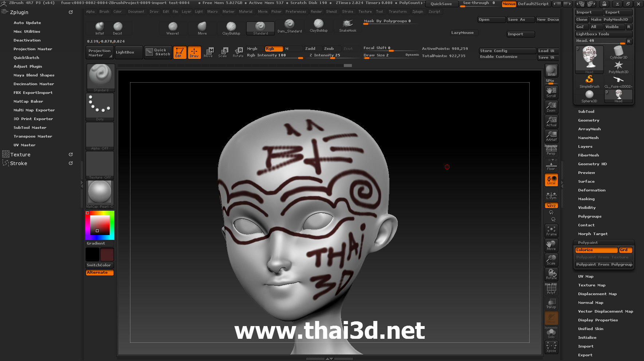Viewport: 644px width, 361px height.
Task: Click the BPR render button
Action: (551, 71)
